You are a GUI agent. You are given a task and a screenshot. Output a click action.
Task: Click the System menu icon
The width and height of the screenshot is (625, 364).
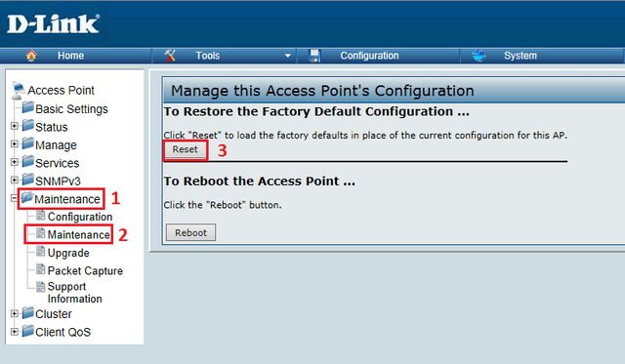click(x=479, y=56)
